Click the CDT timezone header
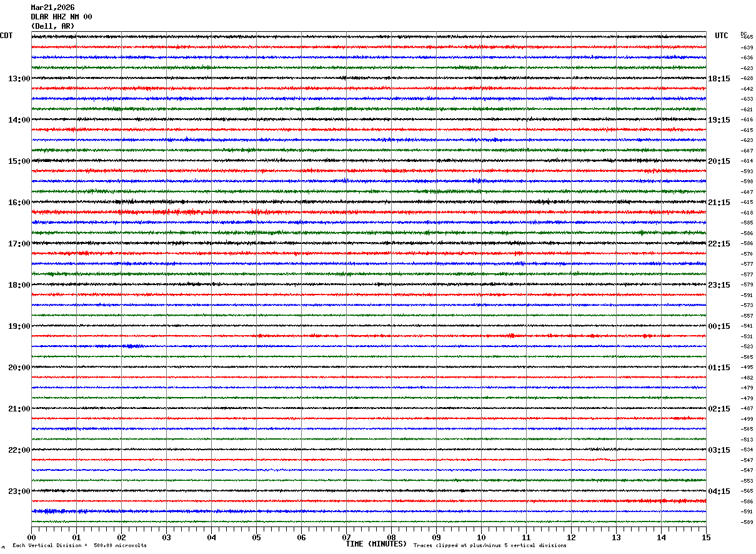 (x=6, y=36)
